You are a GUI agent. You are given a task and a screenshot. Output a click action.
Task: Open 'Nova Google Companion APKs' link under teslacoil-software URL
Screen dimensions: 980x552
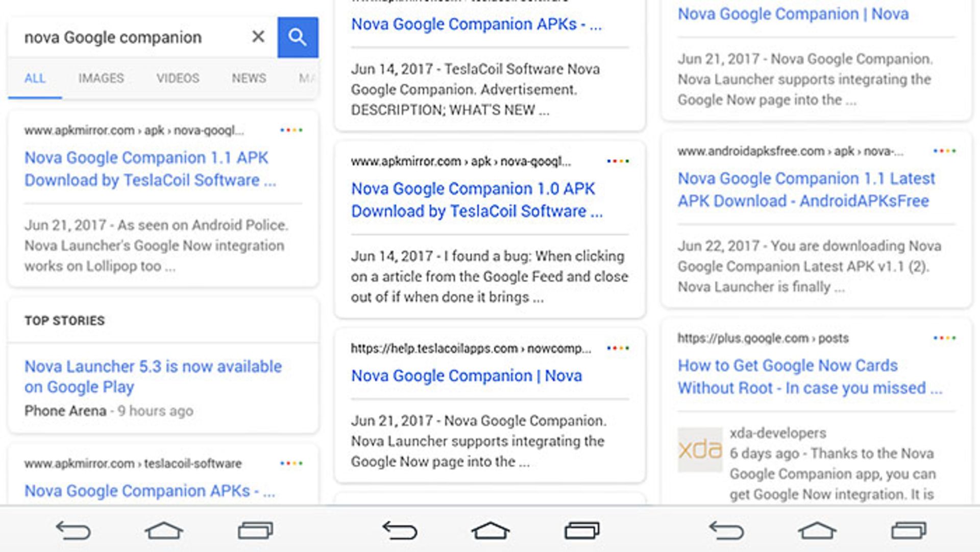150,491
